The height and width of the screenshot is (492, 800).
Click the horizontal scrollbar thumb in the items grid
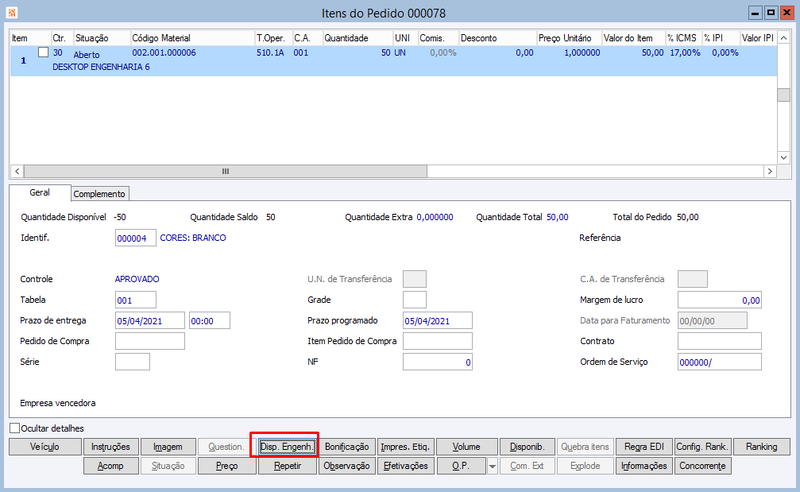click(226, 171)
